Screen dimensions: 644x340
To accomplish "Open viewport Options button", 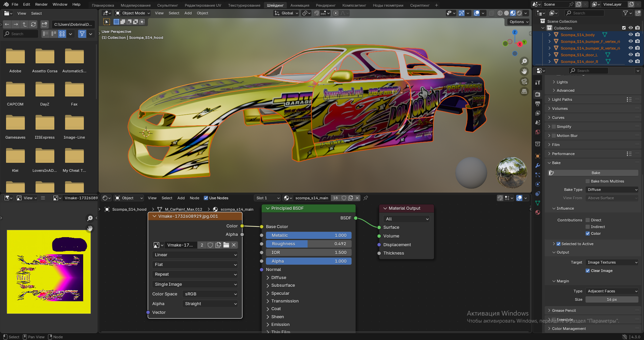I will 519,22.
